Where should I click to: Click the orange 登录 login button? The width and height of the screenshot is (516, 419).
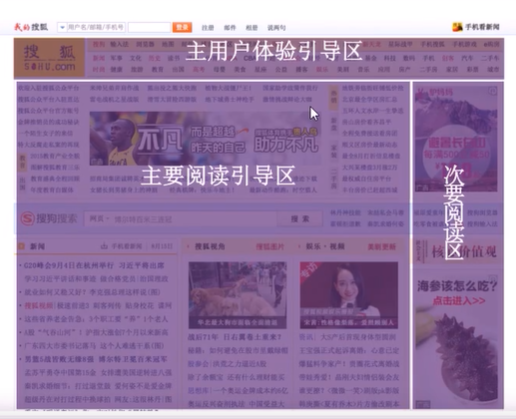(x=182, y=27)
